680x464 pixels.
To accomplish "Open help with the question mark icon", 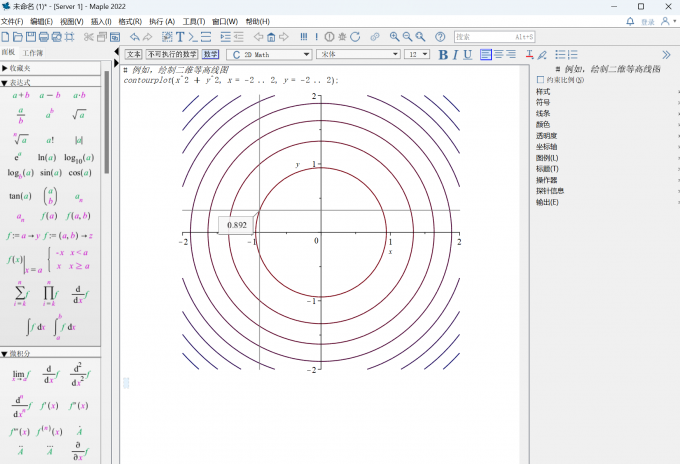I will click(x=440, y=37).
